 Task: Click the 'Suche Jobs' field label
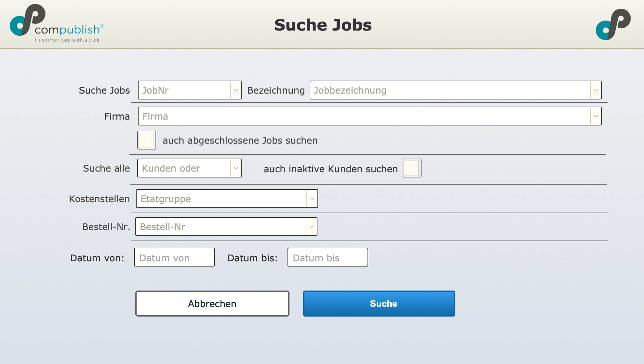(104, 90)
